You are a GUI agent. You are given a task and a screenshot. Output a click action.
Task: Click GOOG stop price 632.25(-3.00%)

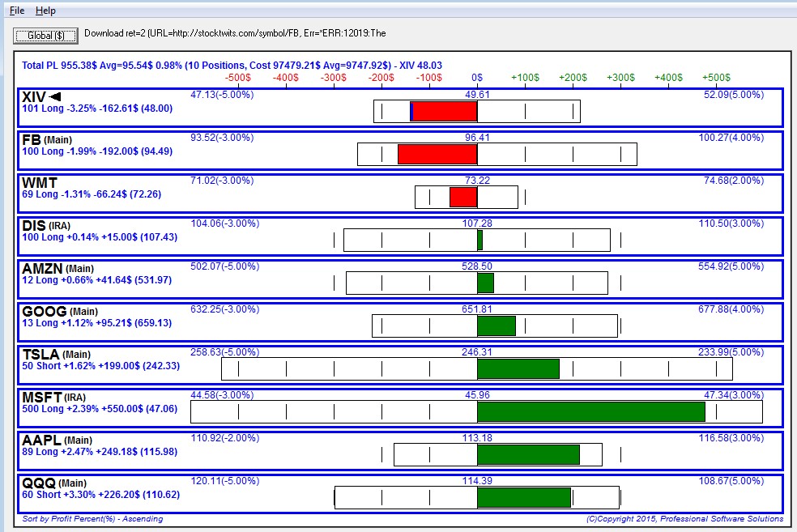(224, 309)
